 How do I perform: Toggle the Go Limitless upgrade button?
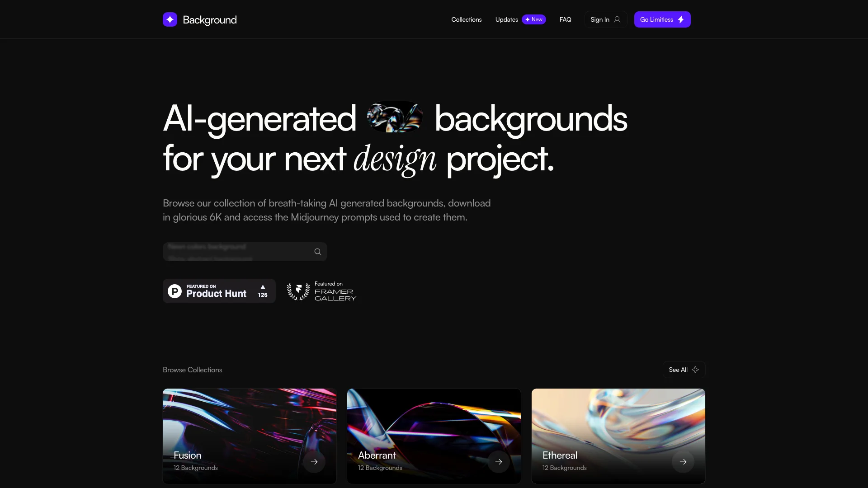tap(662, 19)
